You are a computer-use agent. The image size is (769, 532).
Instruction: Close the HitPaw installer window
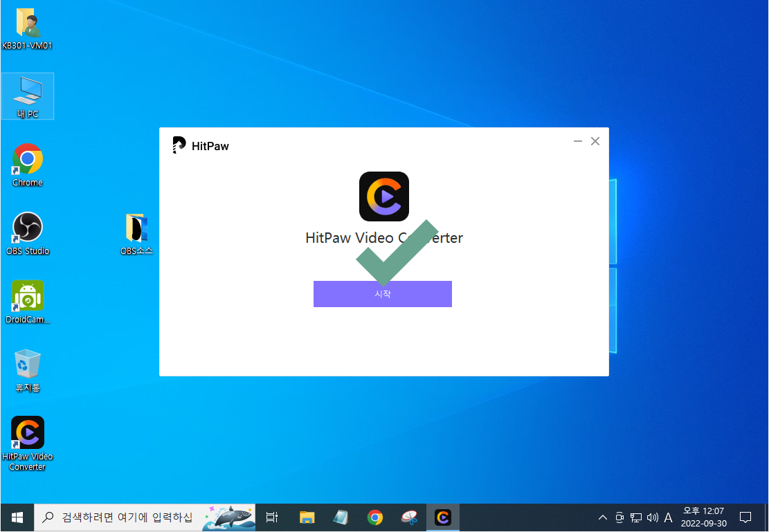coord(595,141)
